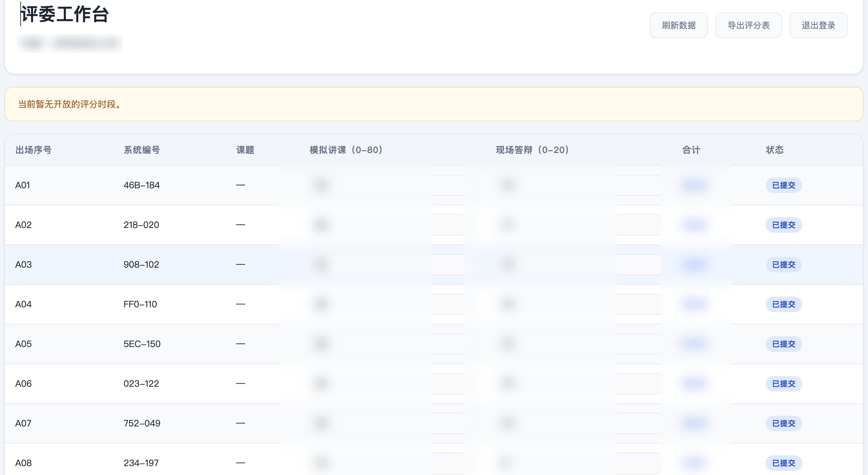Select row A08 sequence cell
The height and width of the screenshot is (475, 868).
tap(23, 463)
